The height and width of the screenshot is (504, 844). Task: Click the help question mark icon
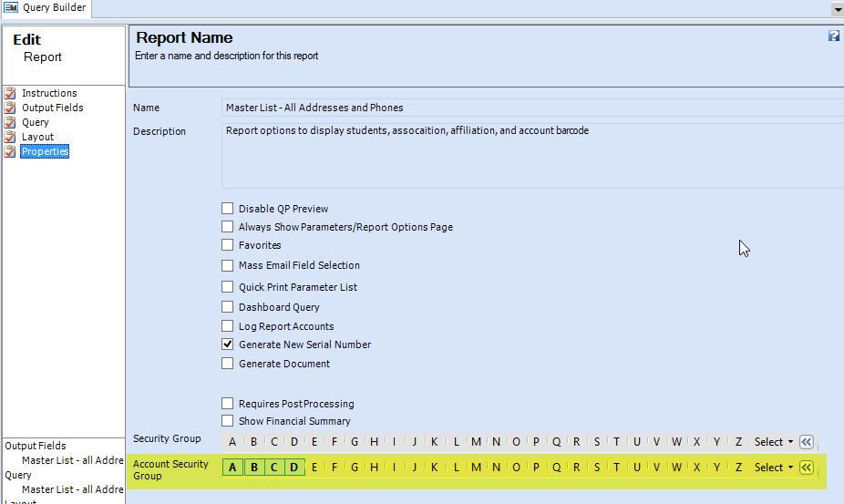(834, 36)
